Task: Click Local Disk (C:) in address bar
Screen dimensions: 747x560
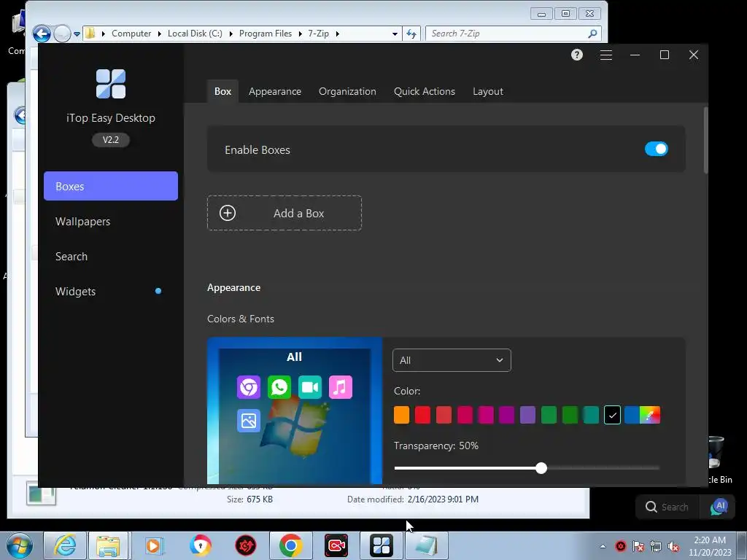Action: click(195, 34)
